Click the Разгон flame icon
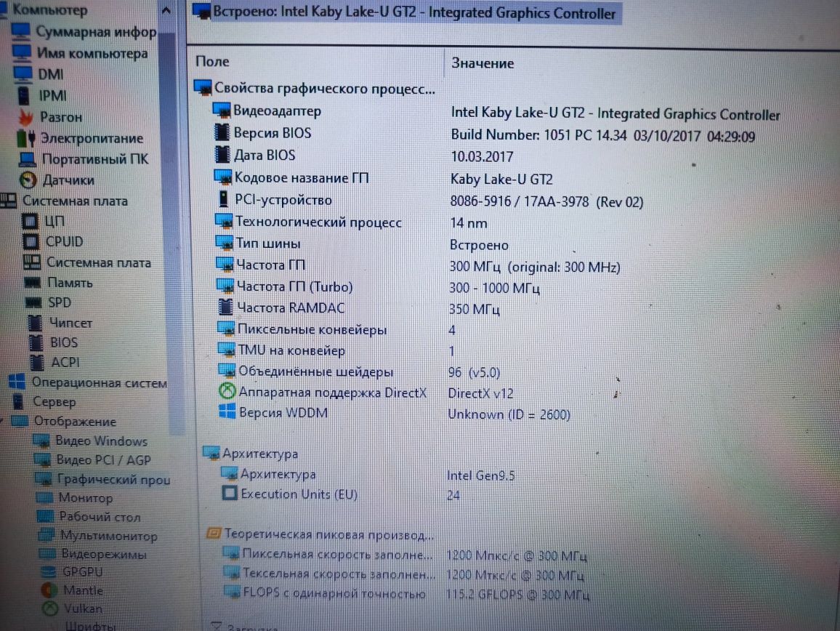The image size is (840, 631). (x=25, y=117)
